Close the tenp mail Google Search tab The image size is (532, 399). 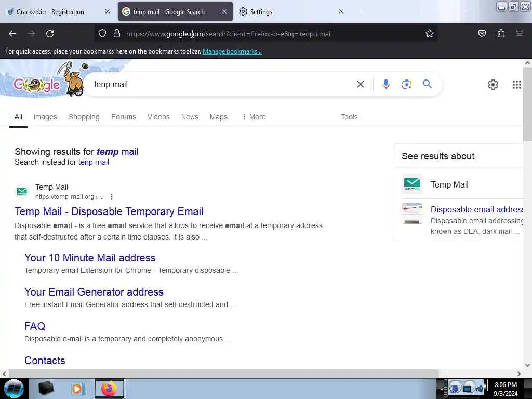224,11
